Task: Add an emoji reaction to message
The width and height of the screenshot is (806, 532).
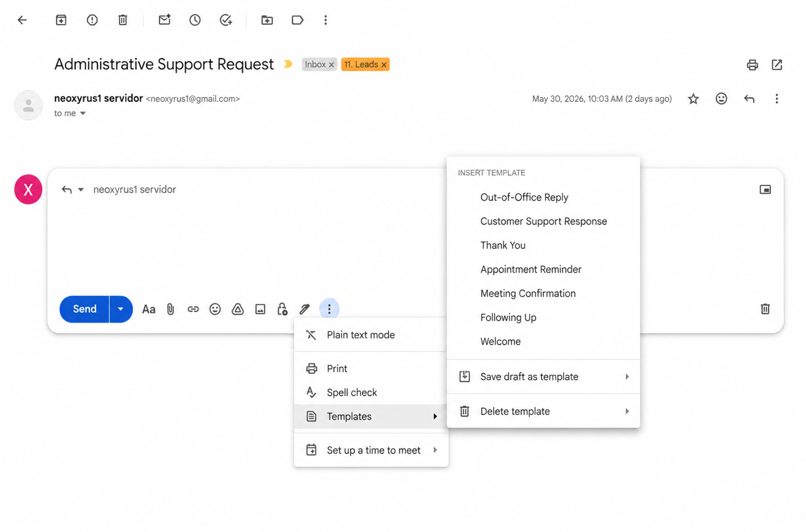Action: pyautogui.click(x=721, y=99)
